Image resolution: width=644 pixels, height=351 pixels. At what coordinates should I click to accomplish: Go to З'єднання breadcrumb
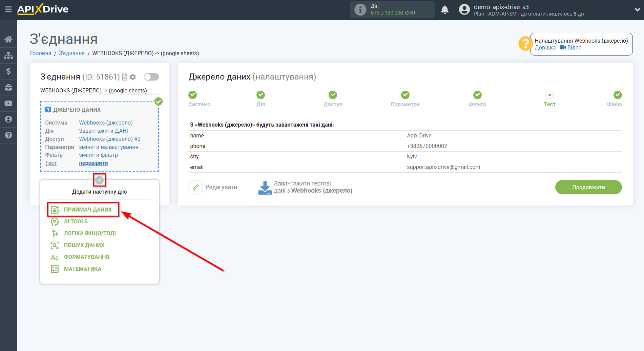click(x=72, y=53)
